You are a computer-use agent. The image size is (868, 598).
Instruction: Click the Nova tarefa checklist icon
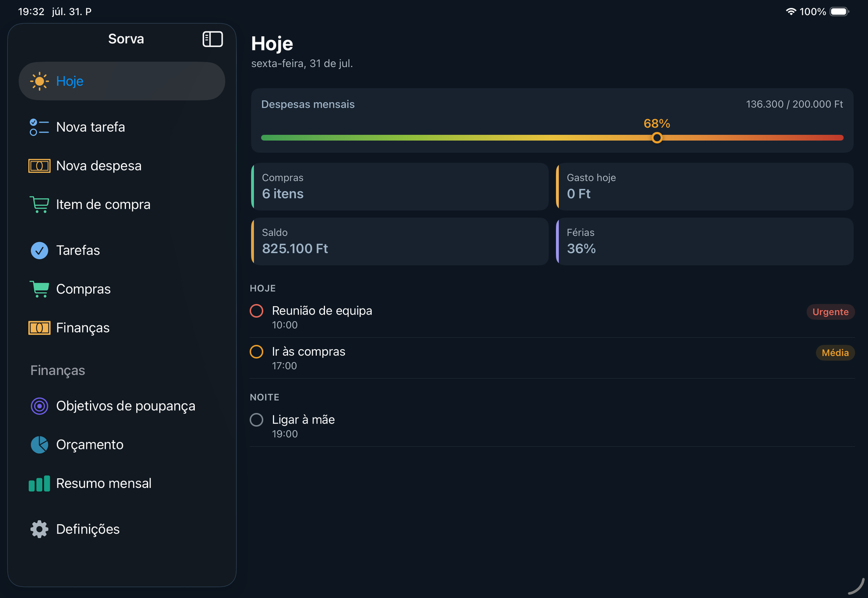point(39,127)
